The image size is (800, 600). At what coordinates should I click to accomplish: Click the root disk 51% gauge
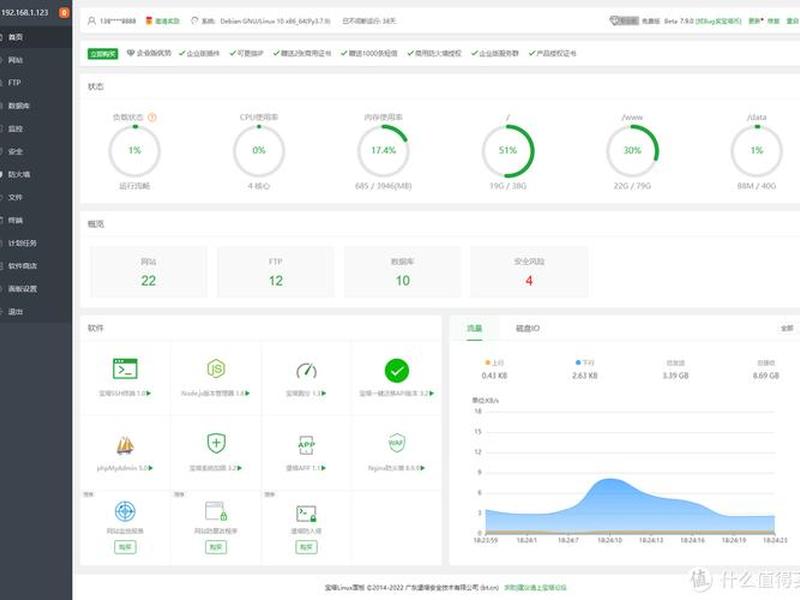tap(508, 151)
